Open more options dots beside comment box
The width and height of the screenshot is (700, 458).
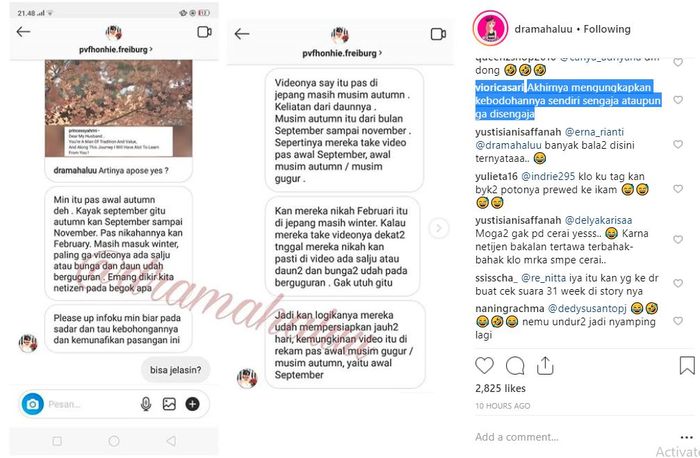[687, 437]
